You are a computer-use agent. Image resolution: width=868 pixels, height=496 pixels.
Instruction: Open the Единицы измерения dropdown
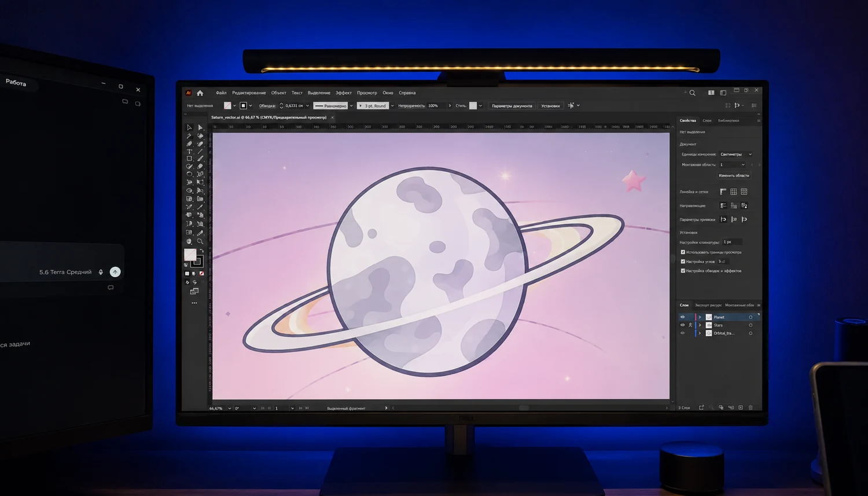(736, 155)
